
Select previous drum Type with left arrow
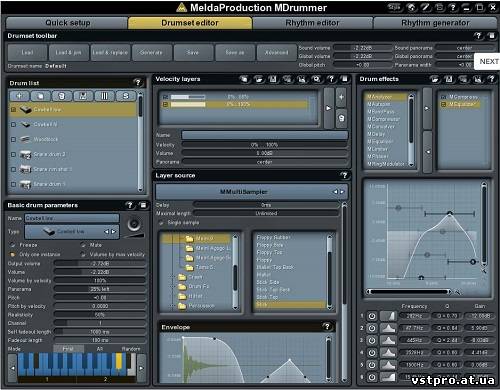point(107,231)
